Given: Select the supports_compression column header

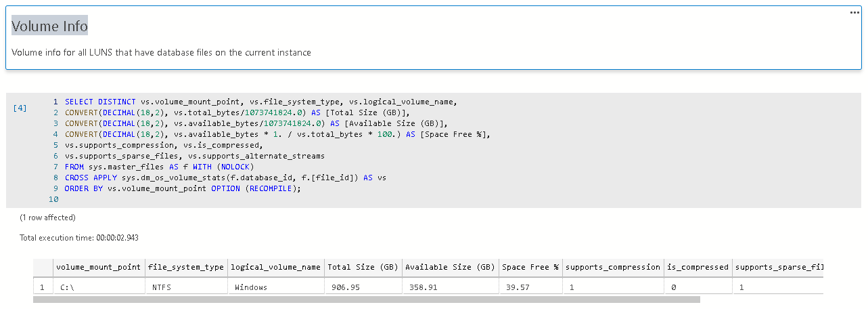Looking at the screenshot, I should pyautogui.click(x=612, y=267).
